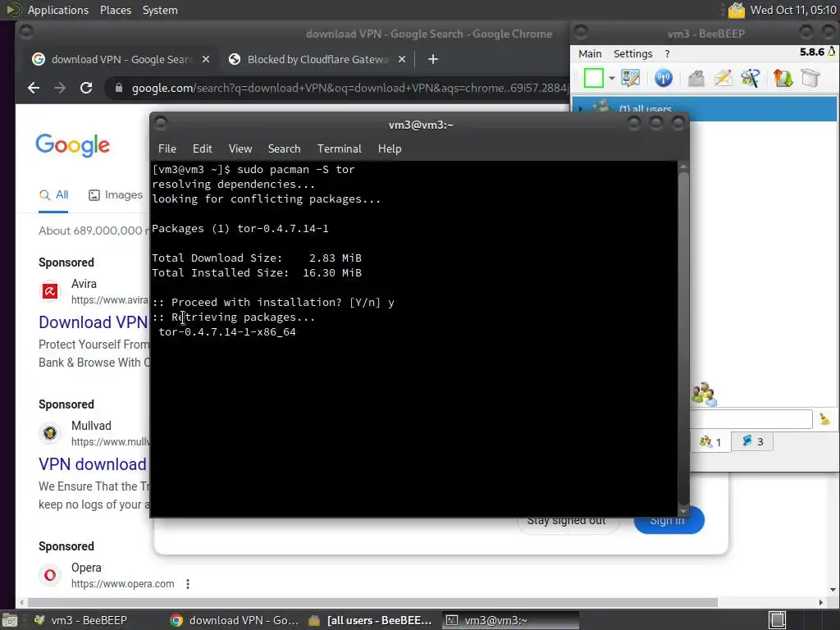Click the terminal vertical scrollbar
Screen dimensions: 840x630
click(683, 339)
